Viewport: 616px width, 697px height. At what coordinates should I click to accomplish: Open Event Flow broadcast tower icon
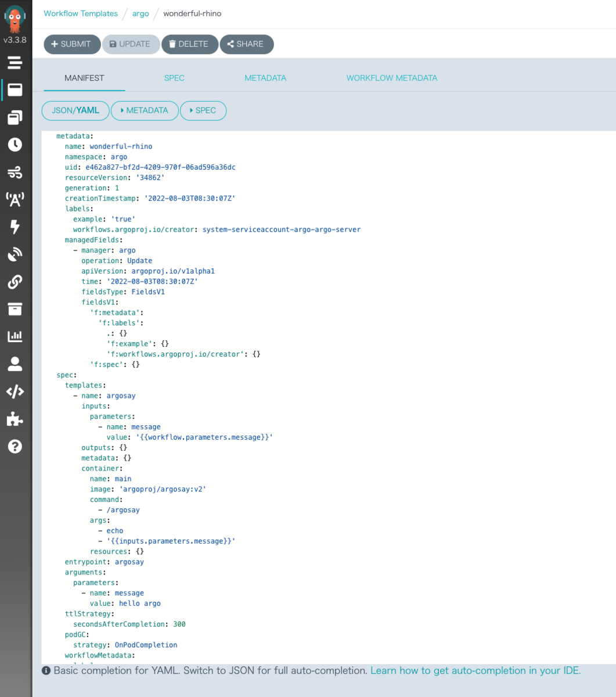pyautogui.click(x=15, y=200)
